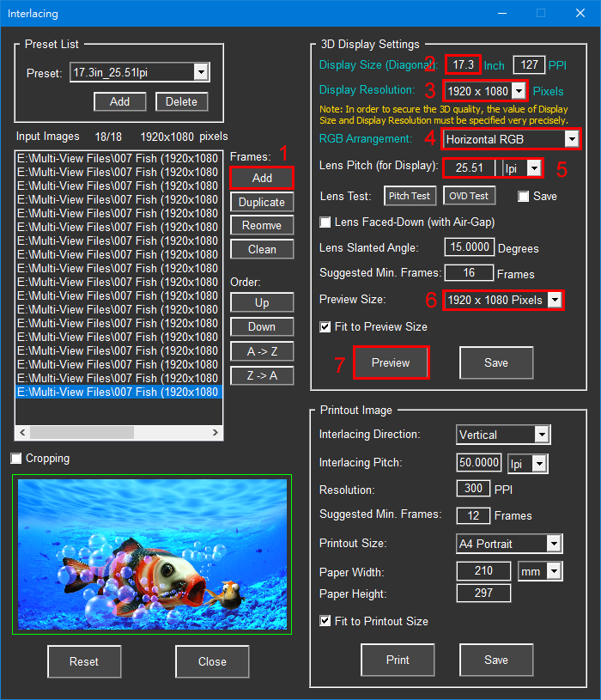Click the horizontal scrollbar thumb
The image size is (601, 700).
pos(82,433)
